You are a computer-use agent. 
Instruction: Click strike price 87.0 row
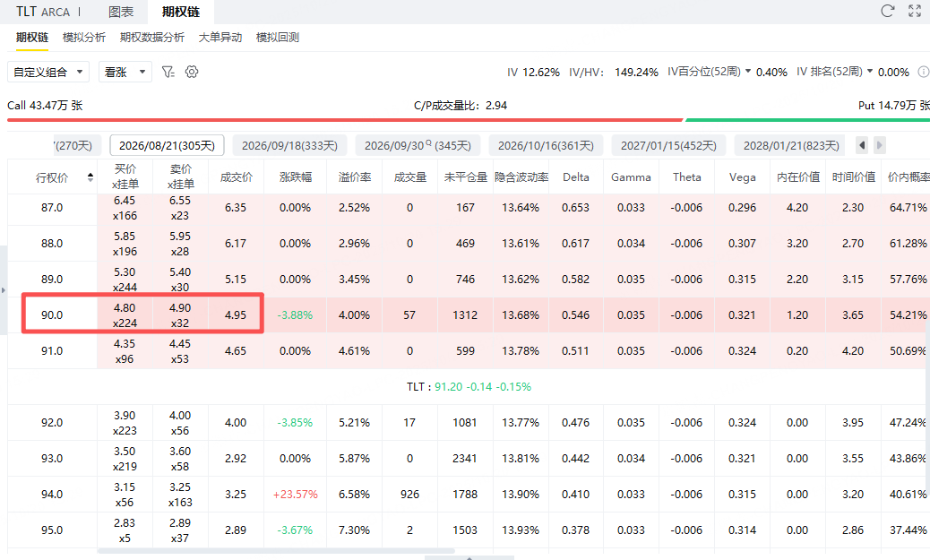468,208
